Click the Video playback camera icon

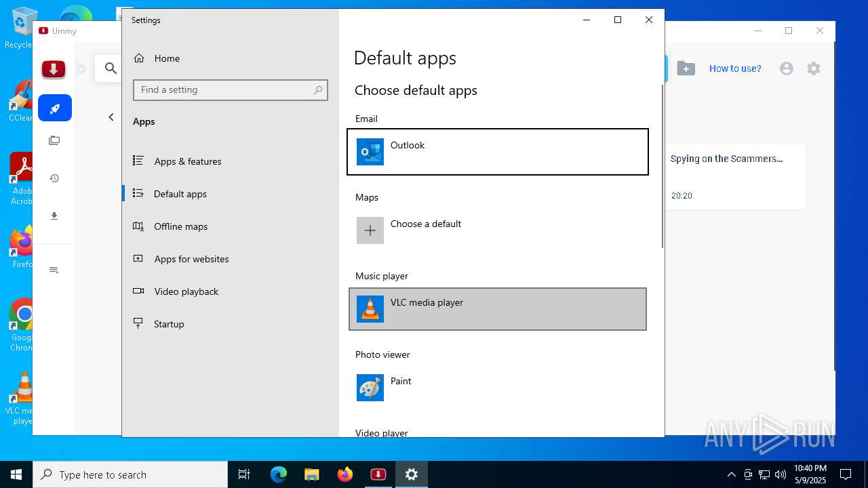pos(138,291)
